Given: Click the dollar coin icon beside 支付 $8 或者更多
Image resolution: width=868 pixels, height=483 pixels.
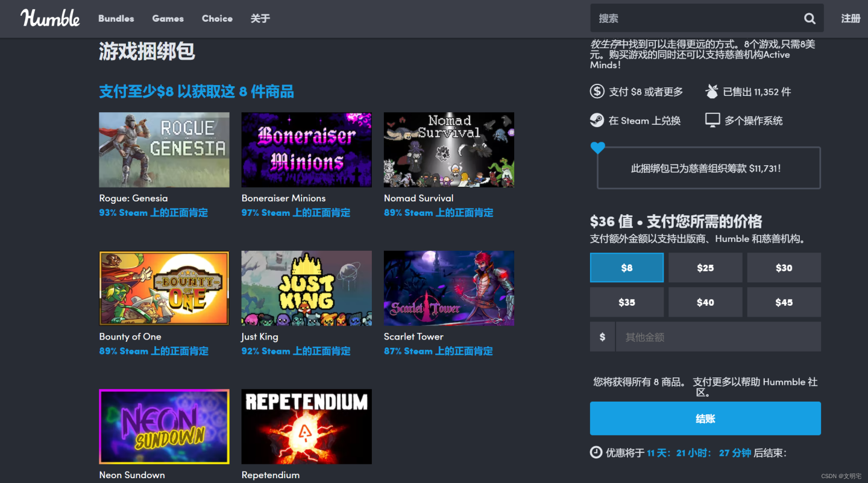Looking at the screenshot, I should [x=597, y=92].
